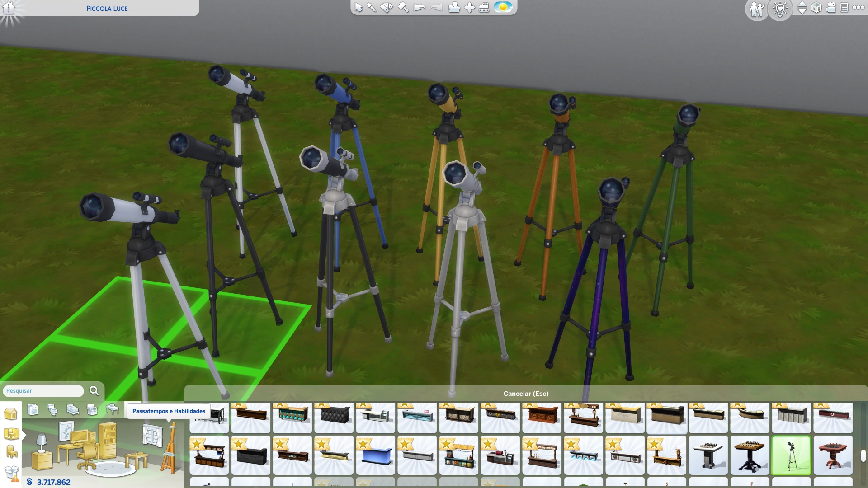Select the white marble chess table thumbnail

[708, 455]
